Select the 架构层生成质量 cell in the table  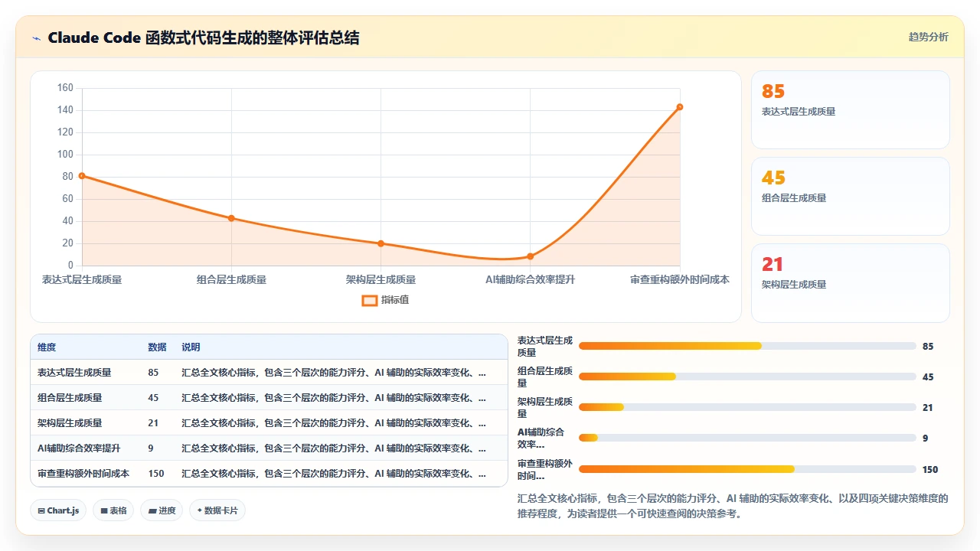click(70, 423)
